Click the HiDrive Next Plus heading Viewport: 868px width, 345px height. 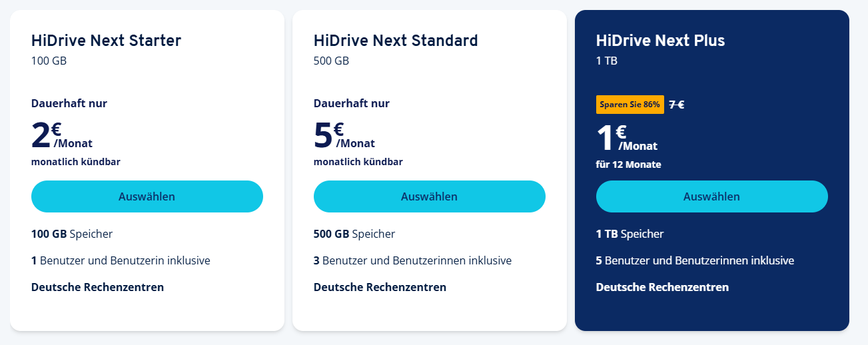tap(660, 41)
